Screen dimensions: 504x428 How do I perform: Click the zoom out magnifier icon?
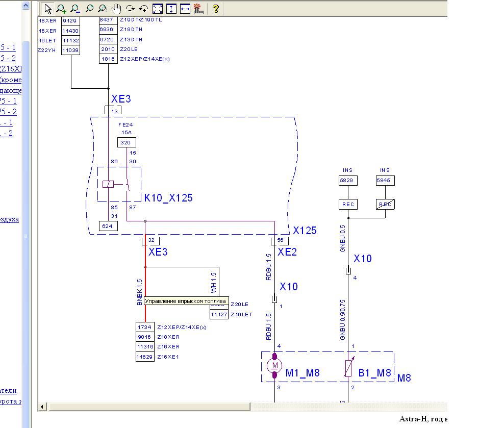[75, 9]
